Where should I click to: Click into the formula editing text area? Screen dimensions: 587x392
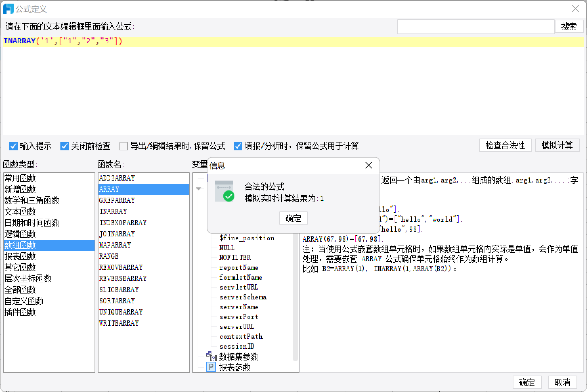[x=293, y=86]
